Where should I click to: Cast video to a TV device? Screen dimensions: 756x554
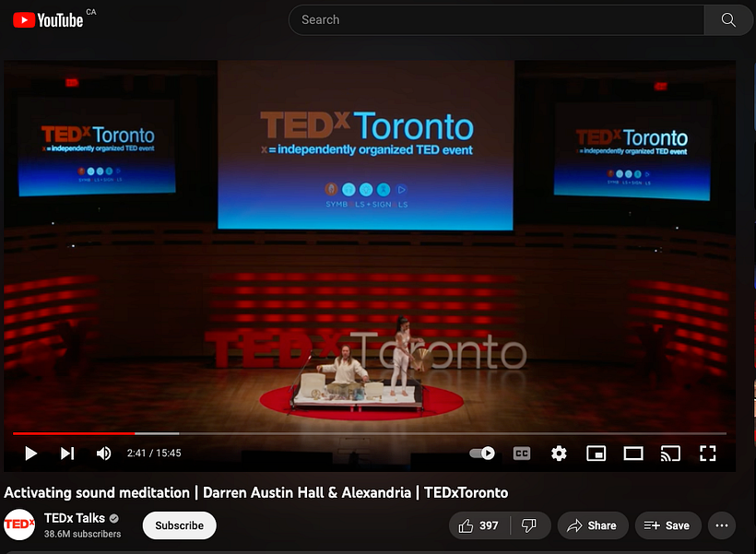coord(670,454)
